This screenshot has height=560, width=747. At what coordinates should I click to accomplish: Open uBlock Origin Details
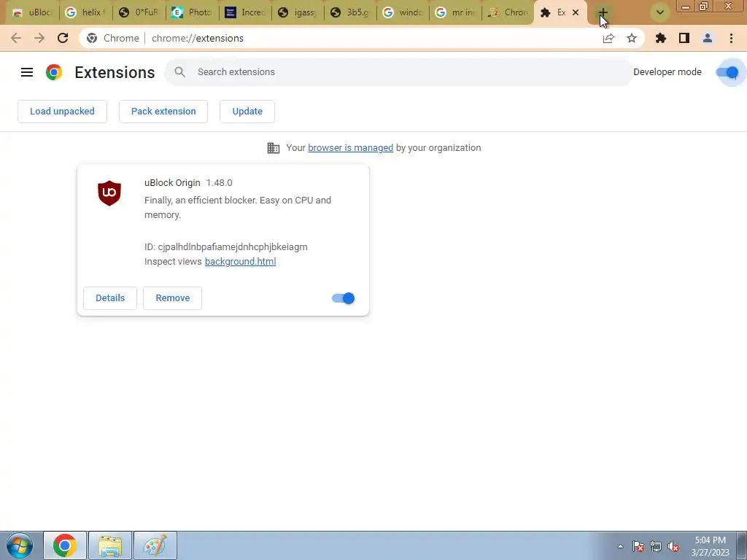pos(110,298)
